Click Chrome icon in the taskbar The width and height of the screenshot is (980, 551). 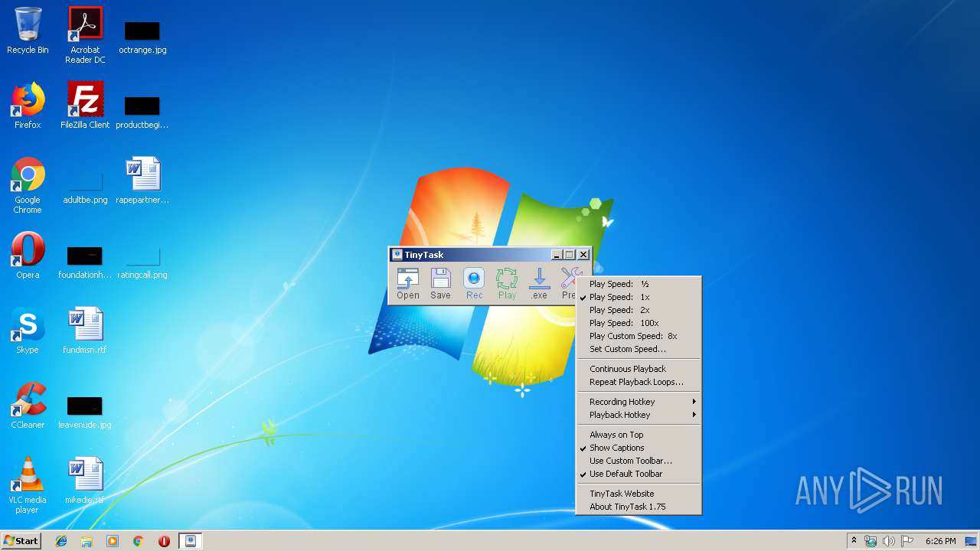tap(139, 541)
